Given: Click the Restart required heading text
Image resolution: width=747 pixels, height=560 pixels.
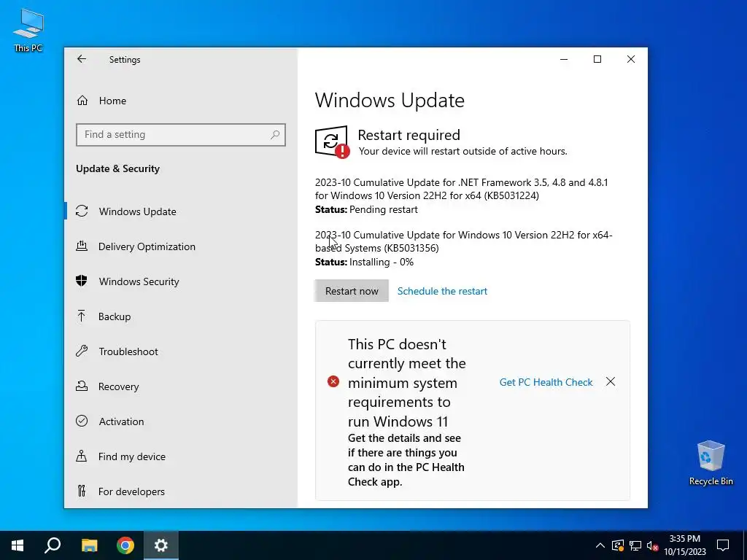Looking at the screenshot, I should click(x=409, y=135).
